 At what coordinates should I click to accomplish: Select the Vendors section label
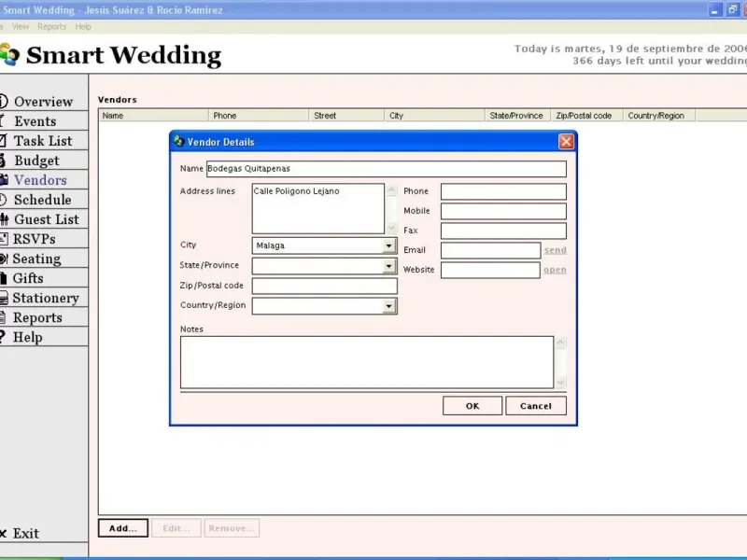(40, 180)
